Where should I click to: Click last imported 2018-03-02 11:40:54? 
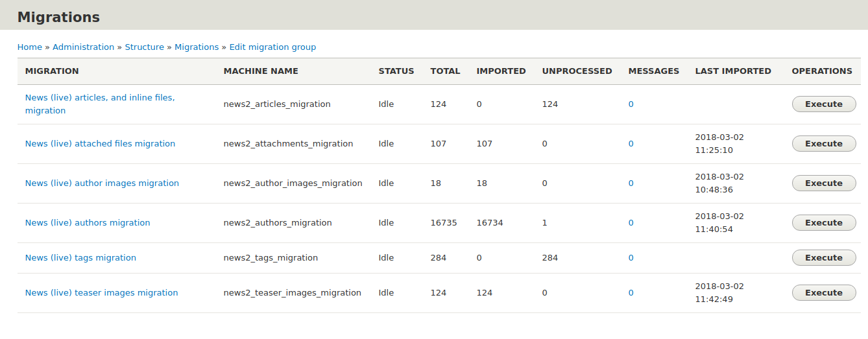[x=719, y=223]
